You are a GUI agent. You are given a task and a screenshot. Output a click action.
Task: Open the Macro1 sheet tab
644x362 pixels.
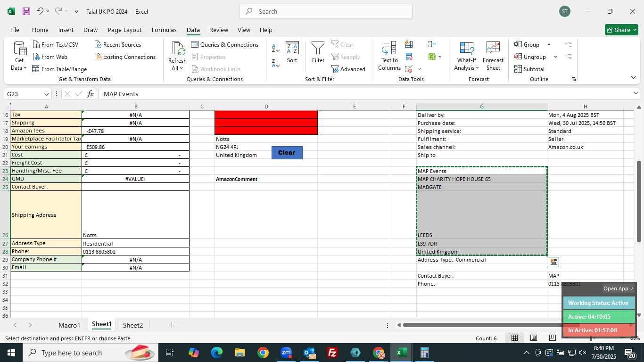click(69, 325)
